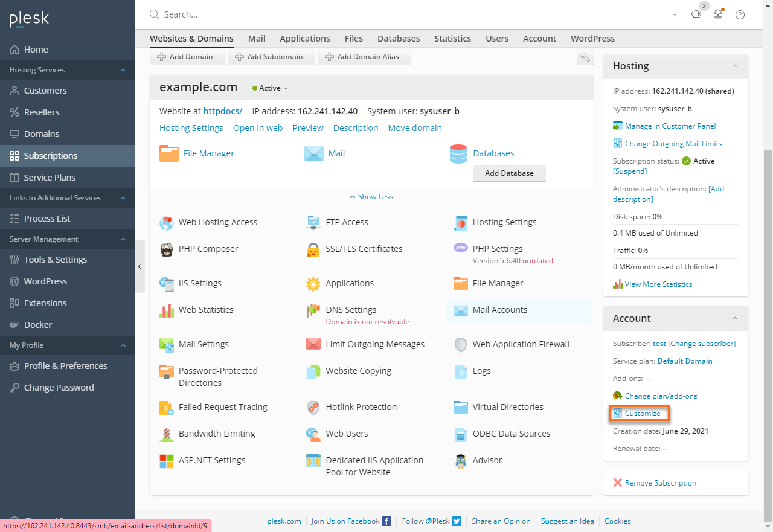Select the SSL/TLS Certificates icon
773x532 pixels.
tap(313, 249)
